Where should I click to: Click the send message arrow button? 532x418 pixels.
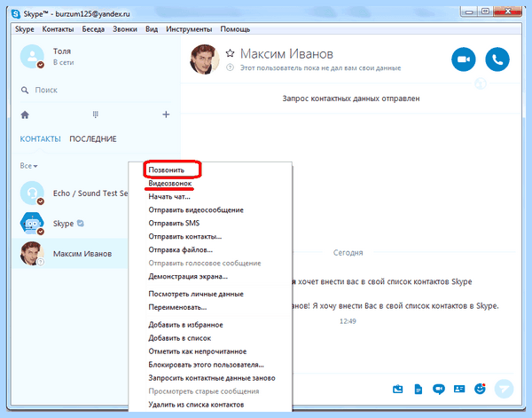[504, 389]
